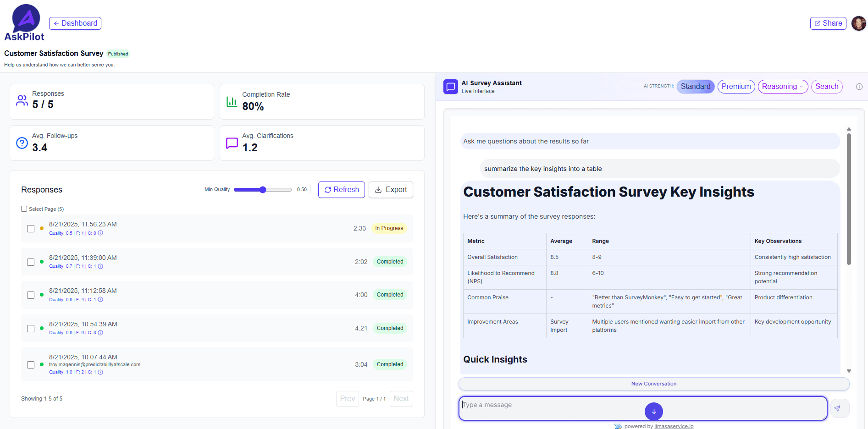This screenshot has height=429, width=868.
Task: Select the checkbox for troy.magennis's response
Action: point(31,364)
